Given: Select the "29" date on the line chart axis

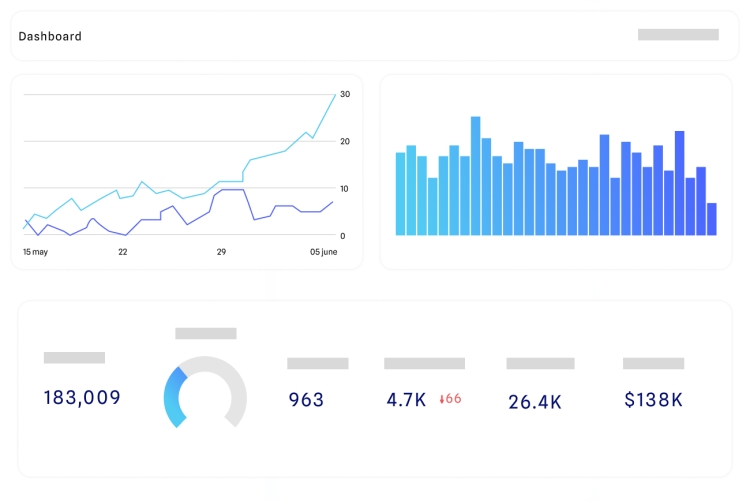Looking at the screenshot, I should point(221,252).
